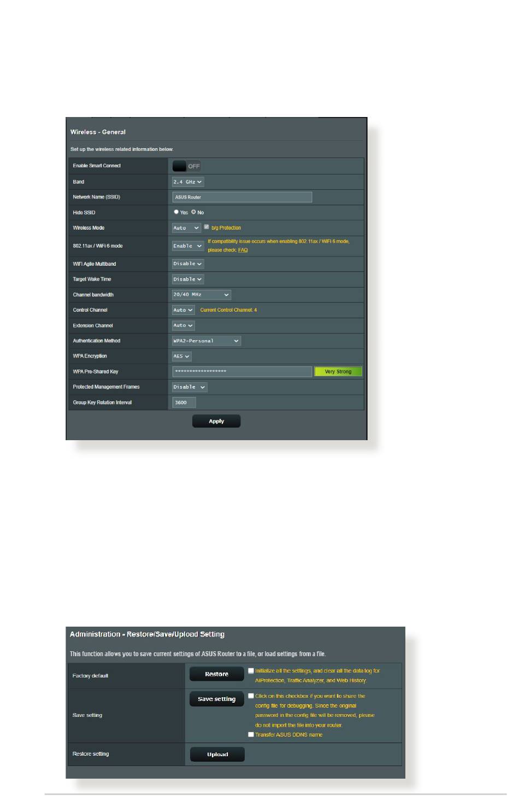Select No for Hide SSID
Screen dimensions: 519x812
tap(193, 212)
